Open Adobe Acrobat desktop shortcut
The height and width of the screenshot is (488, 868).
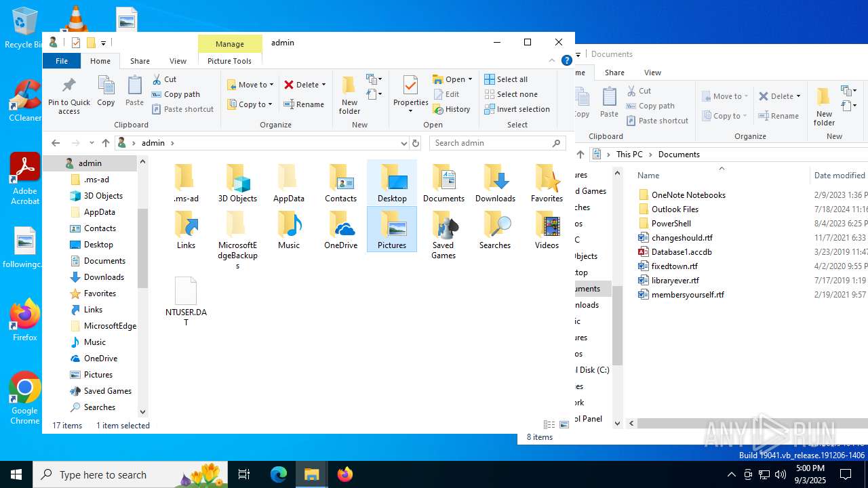[25, 178]
